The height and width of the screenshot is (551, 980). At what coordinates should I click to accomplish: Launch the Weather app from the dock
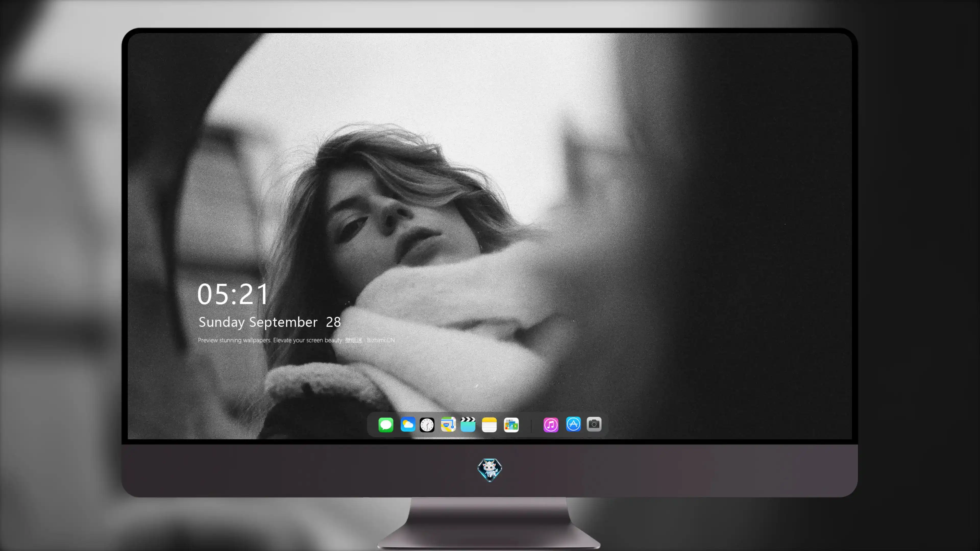[408, 424]
